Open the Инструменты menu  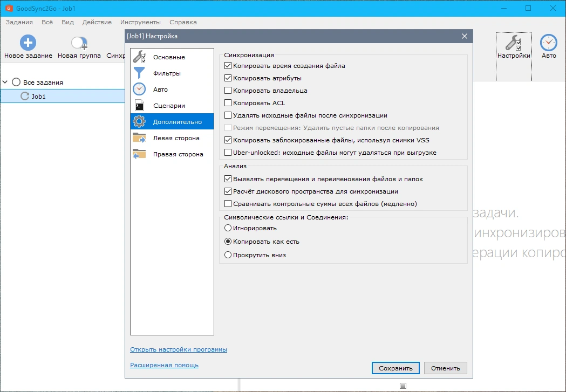click(140, 22)
